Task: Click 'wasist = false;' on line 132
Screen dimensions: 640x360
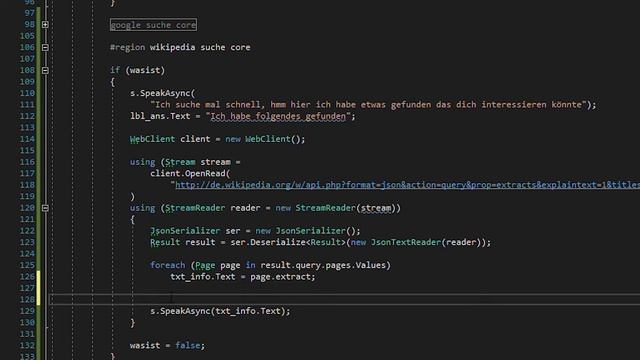Action: pos(167,345)
